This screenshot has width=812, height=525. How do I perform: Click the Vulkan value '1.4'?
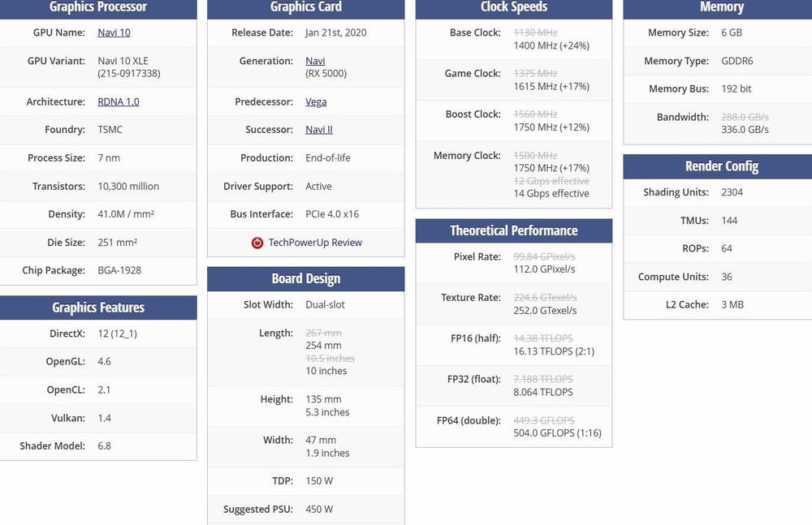104,418
